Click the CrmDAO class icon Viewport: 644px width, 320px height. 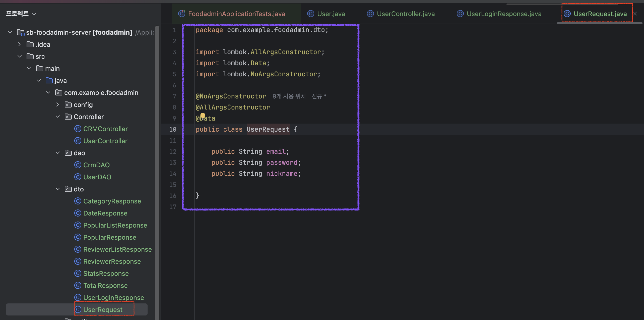click(x=78, y=165)
